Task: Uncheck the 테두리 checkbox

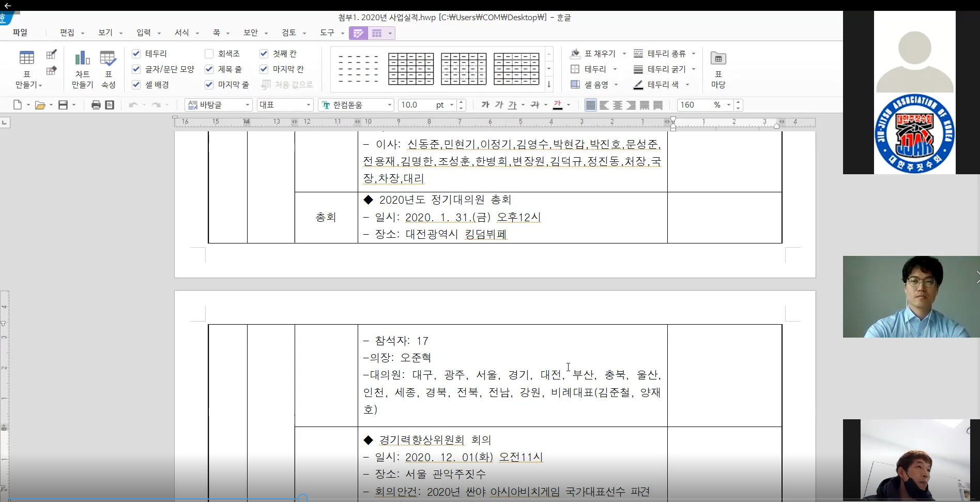Action: coord(136,54)
